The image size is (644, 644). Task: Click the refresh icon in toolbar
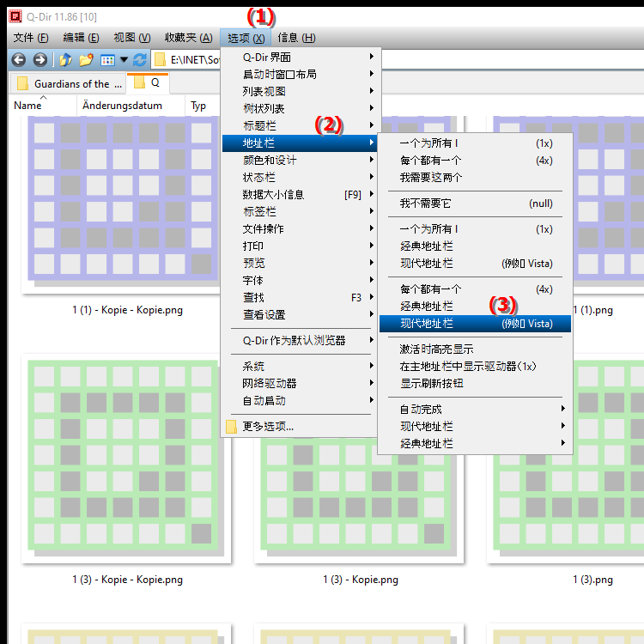pos(140,60)
